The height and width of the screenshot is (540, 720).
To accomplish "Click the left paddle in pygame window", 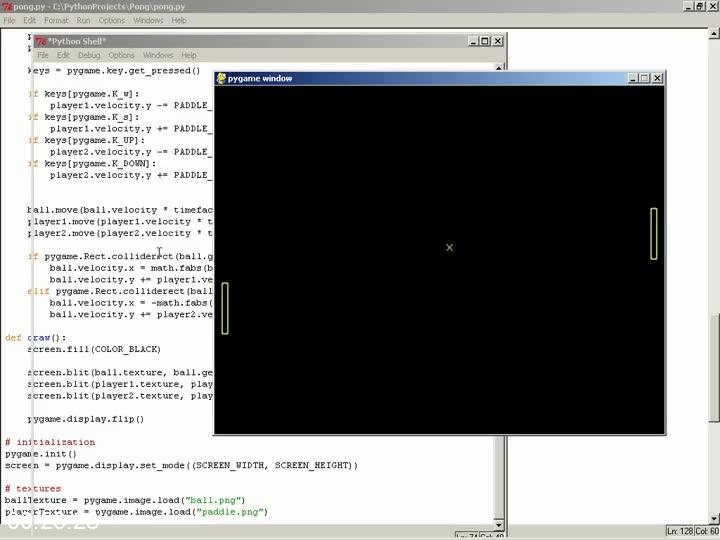I will (225, 308).
